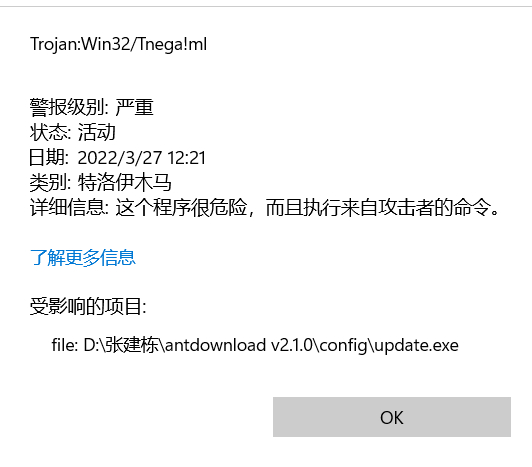Viewport: 532px width, 467px height.
Task: Click the Trojan:Win32/Tnega!ml threat name
Action: [x=118, y=44]
